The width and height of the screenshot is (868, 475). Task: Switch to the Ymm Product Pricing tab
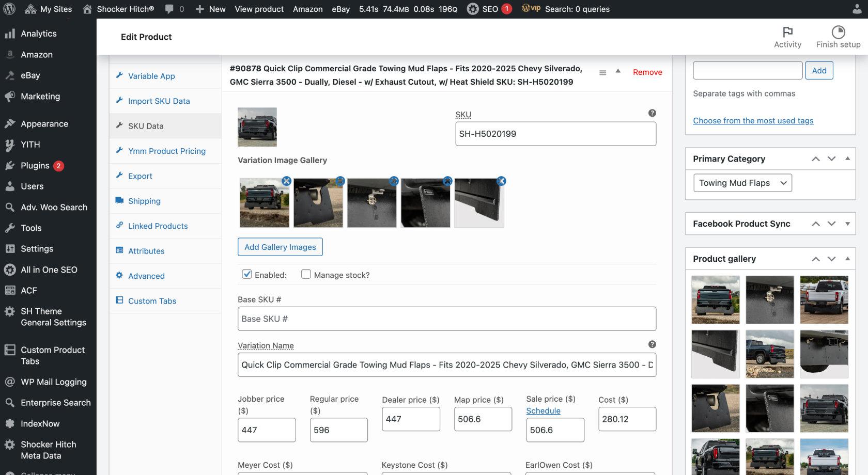click(x=166, y=151)
